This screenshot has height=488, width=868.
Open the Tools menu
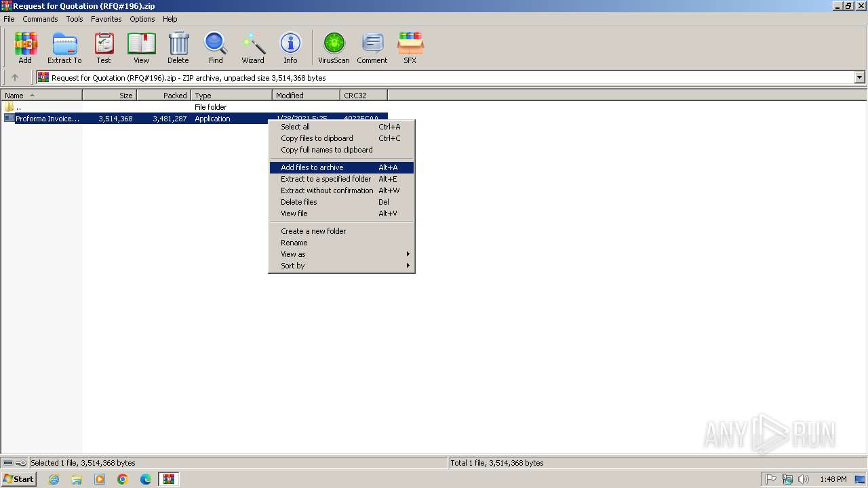75,19
